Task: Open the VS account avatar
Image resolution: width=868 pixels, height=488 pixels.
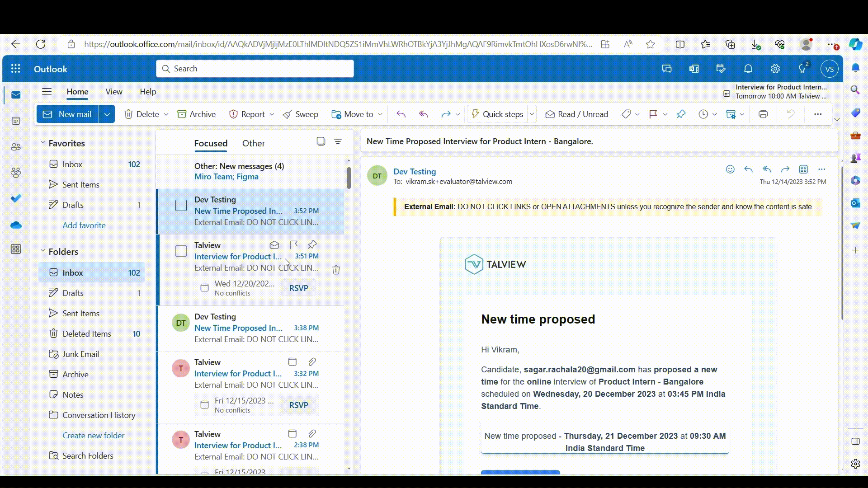Action: point(829,69)
